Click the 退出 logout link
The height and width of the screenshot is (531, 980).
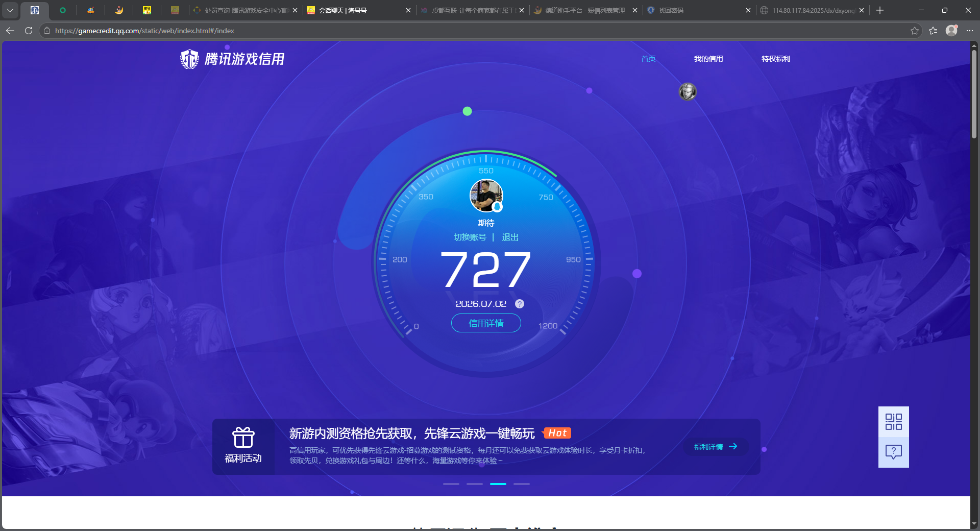tap(510, 237)
